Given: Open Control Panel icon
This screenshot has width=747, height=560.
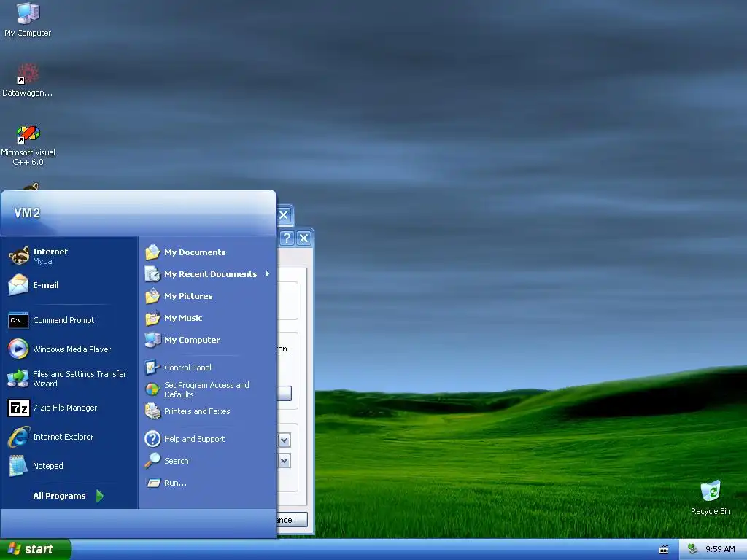Looking at the screenshot, I should pos(152,367).
